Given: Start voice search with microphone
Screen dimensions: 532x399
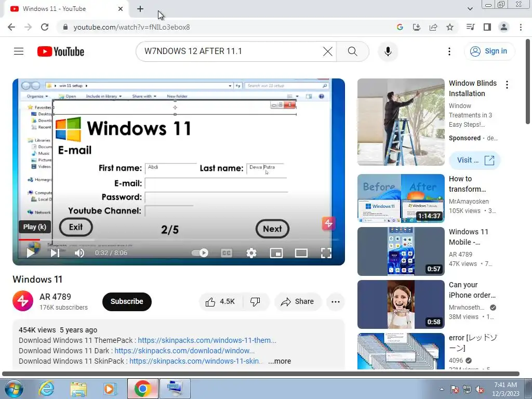Looking at the screenshot, I should point(388,51).
